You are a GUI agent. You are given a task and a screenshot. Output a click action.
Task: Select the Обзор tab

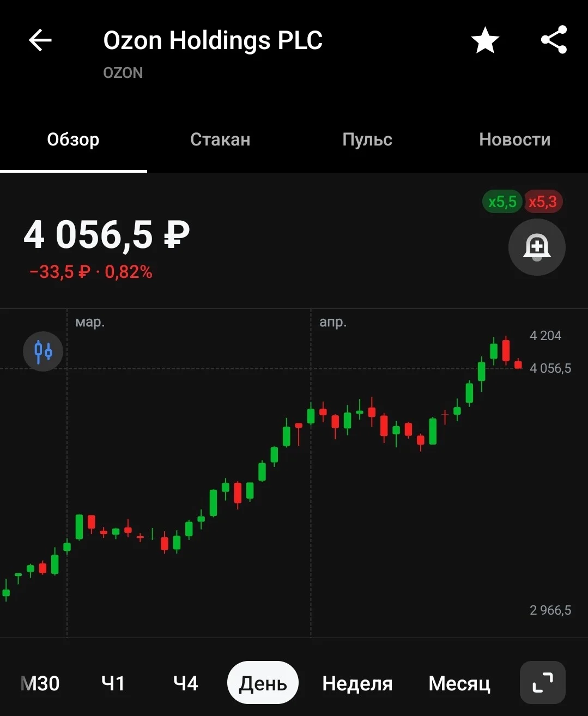(73, 139)
